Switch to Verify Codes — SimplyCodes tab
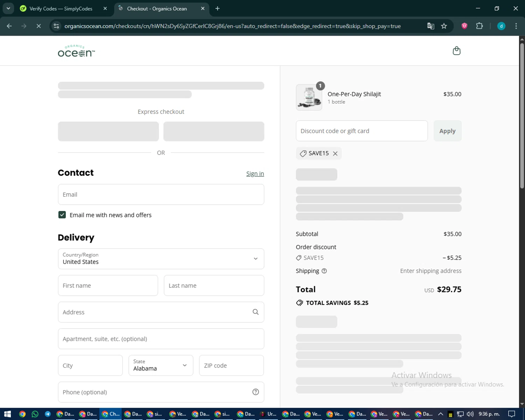Image resolution: width=525 pixels, height=420 pixels. tap(61, 8)
